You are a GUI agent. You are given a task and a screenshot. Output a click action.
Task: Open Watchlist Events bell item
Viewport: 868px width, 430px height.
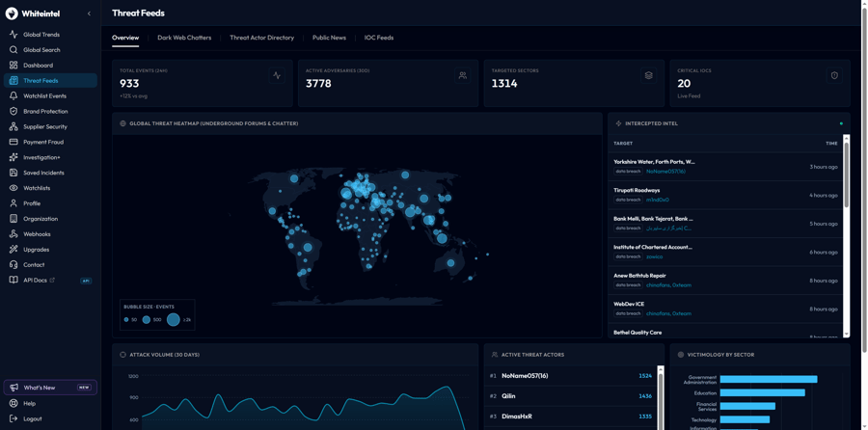[50, 95]
